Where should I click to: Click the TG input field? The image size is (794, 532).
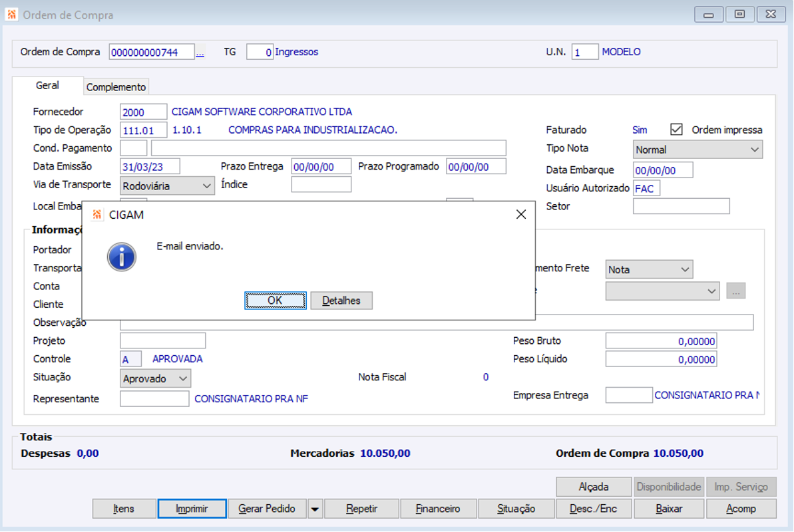(260, 52)
